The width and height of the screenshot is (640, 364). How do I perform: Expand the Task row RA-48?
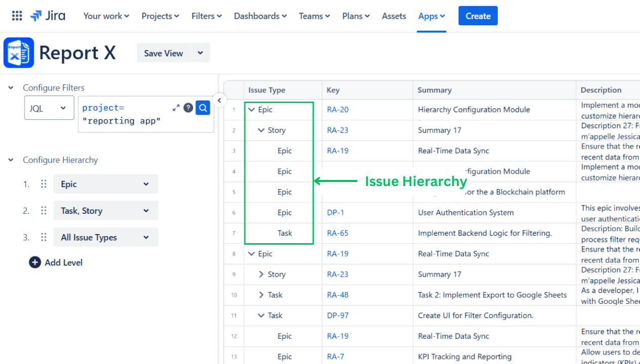[x=261, y=295]
